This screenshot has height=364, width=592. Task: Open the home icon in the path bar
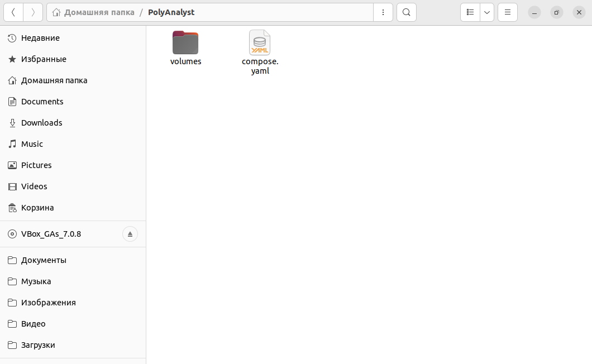coord(56,12)
